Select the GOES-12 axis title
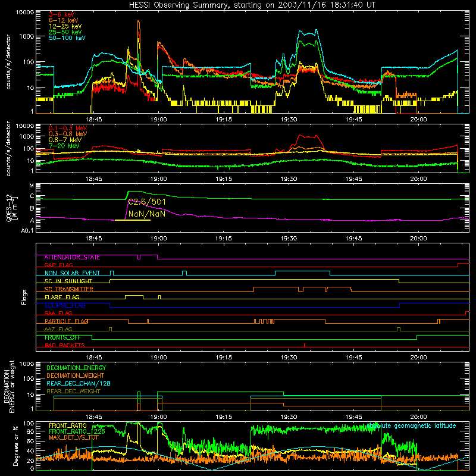Image resolution: width=476 pixels, height=476 pixels. (x=12, y=208)
